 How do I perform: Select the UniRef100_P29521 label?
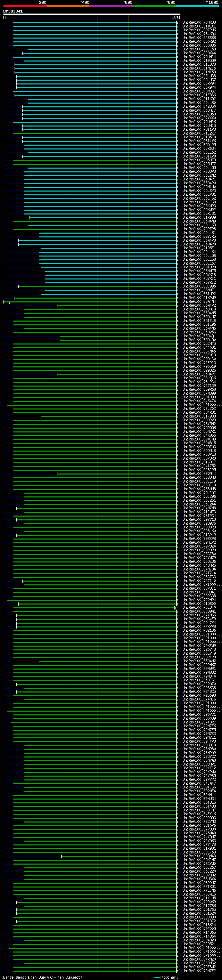point(199,944)
